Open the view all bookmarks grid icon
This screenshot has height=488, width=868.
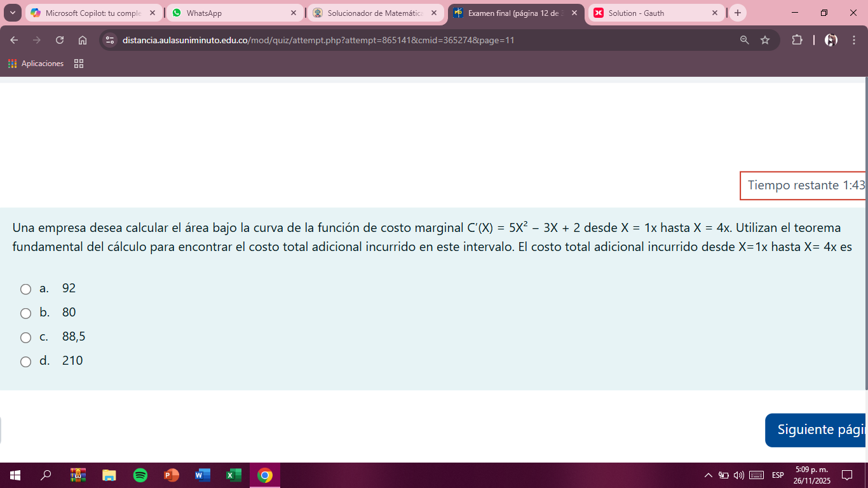coord(79,64)
